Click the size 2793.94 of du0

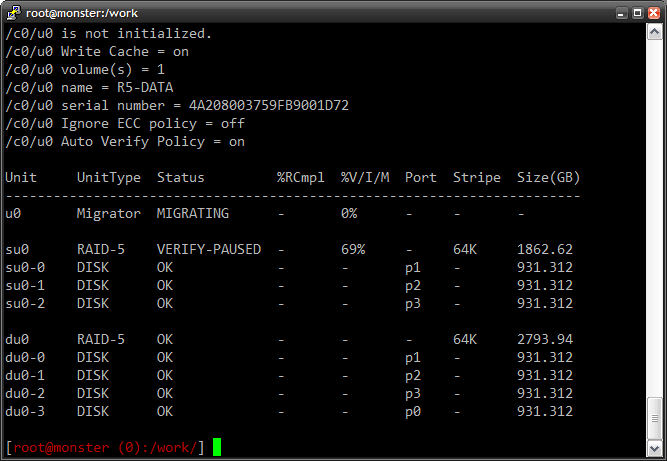(545, 340)
